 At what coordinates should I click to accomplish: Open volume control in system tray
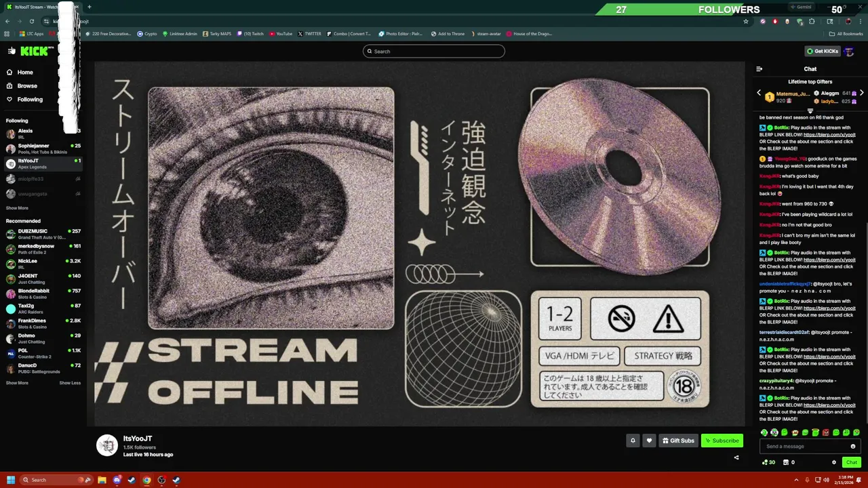pyautogui.click(x=825, y=480)
